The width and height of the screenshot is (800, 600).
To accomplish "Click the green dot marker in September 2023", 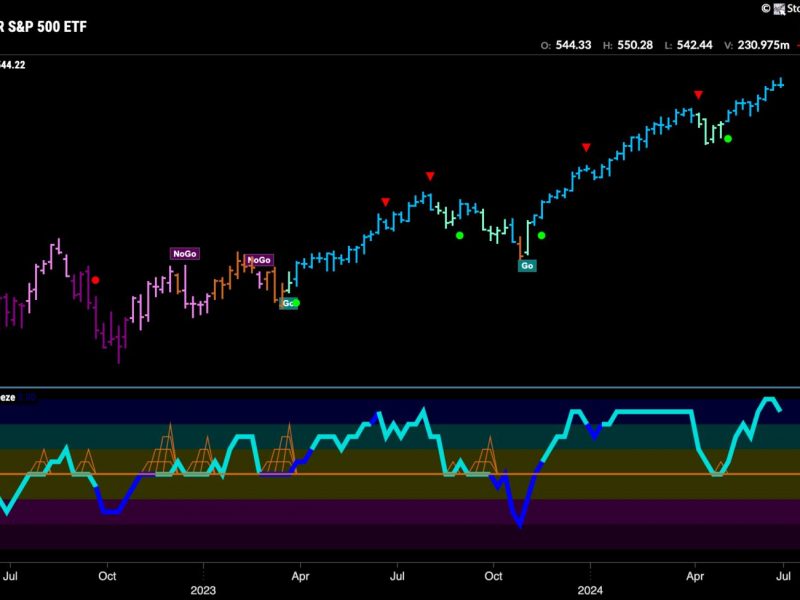I will (460, 235).
